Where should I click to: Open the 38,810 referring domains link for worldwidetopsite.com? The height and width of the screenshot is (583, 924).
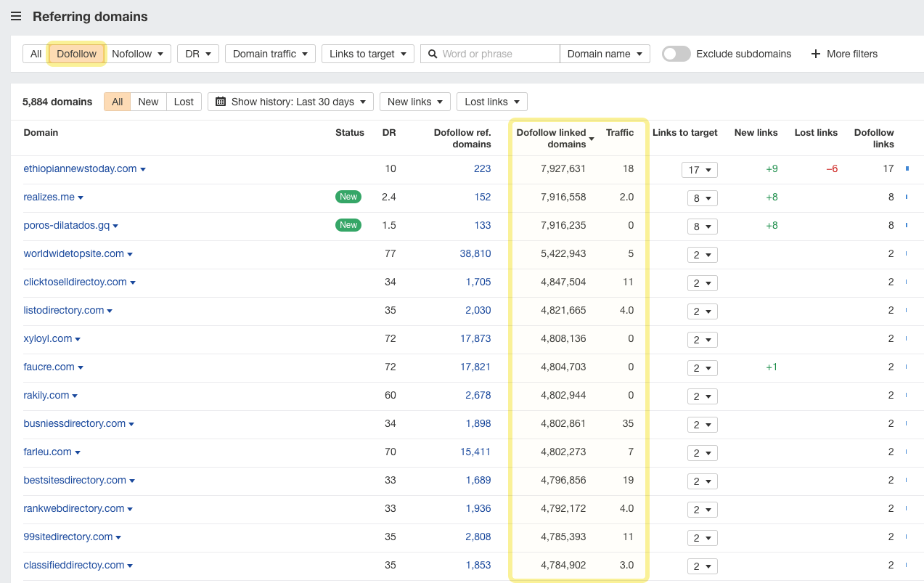pos(475,253)
